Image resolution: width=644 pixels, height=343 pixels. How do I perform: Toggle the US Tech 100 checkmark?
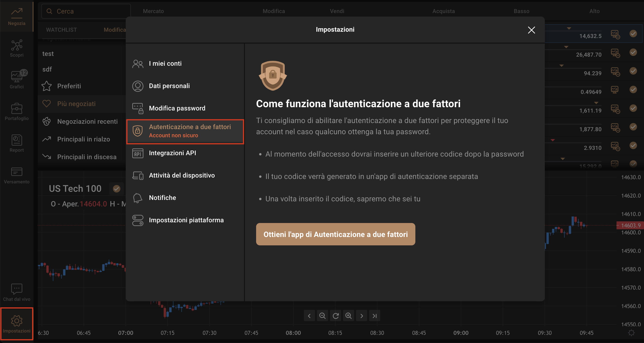pos(116,189)
